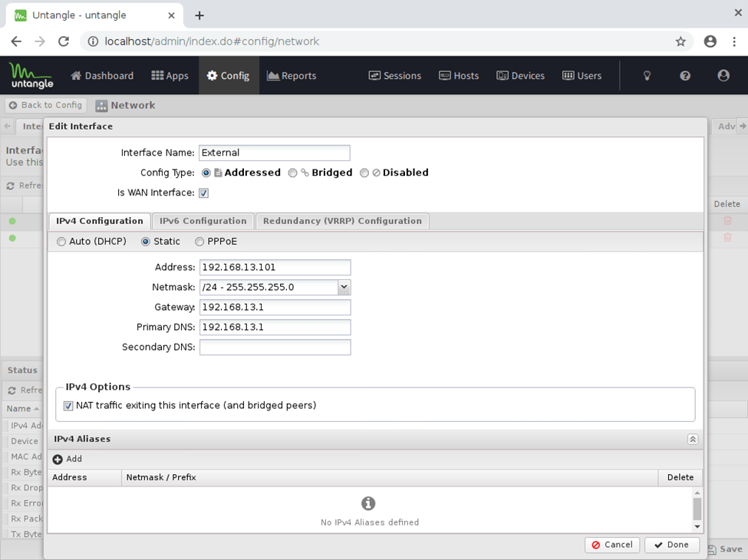Switch to the IPv6 Configuration tab
Image resolution: width=748 pixels, height=560 pixels.
203,221
